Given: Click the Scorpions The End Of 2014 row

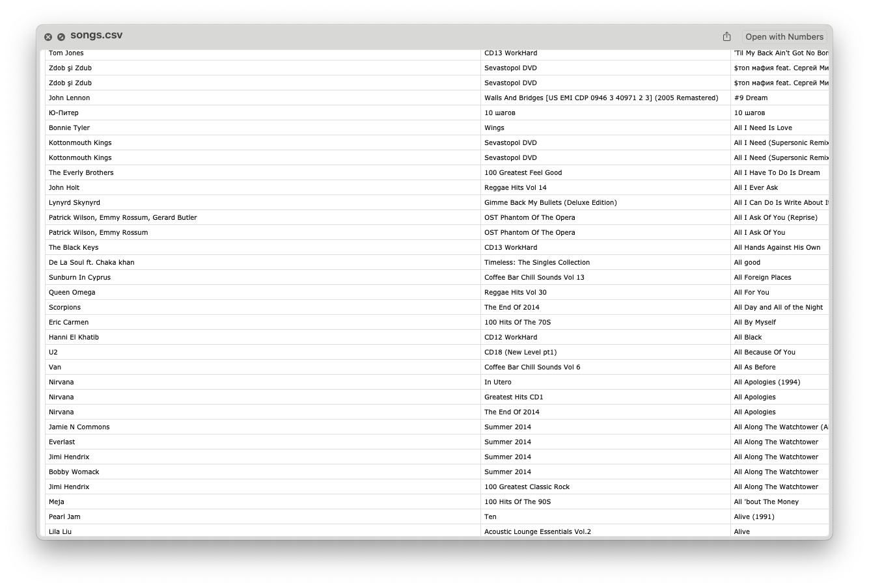Looking at the screenshot, I should 260,307.
